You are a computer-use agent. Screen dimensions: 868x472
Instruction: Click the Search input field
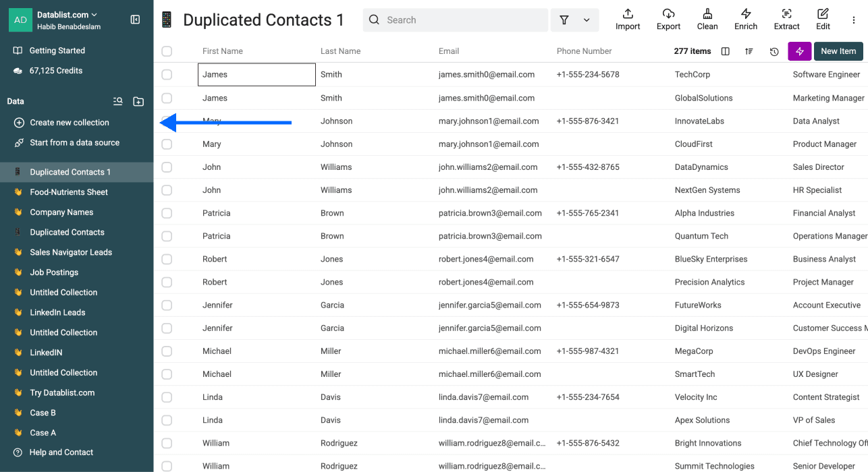[x=455, y=20]
